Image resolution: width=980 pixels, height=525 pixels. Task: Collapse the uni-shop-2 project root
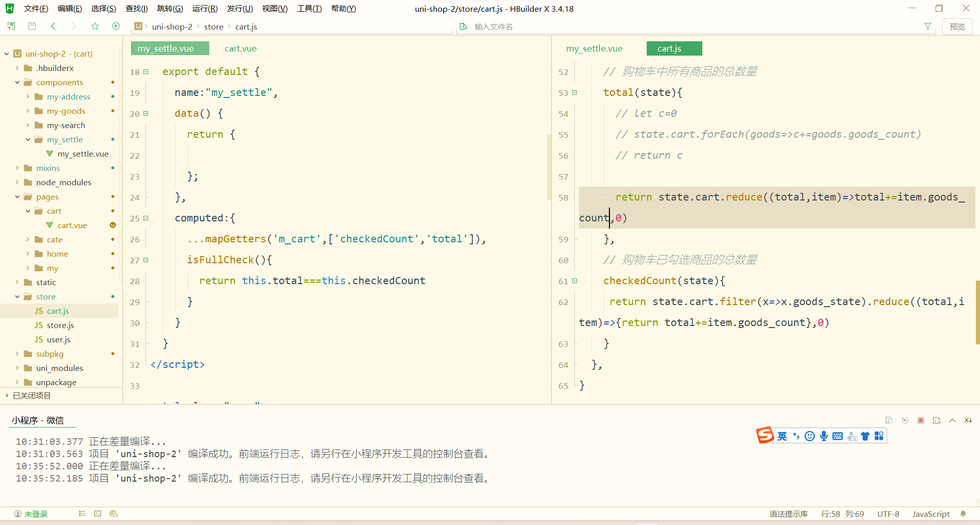7,54
